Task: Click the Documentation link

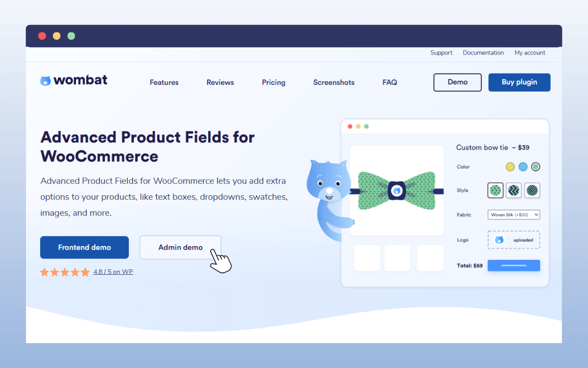Action: [x=483, y=53]
